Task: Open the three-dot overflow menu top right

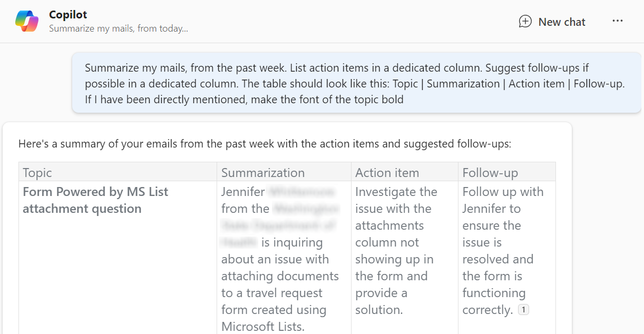Action: click(617, 20)
